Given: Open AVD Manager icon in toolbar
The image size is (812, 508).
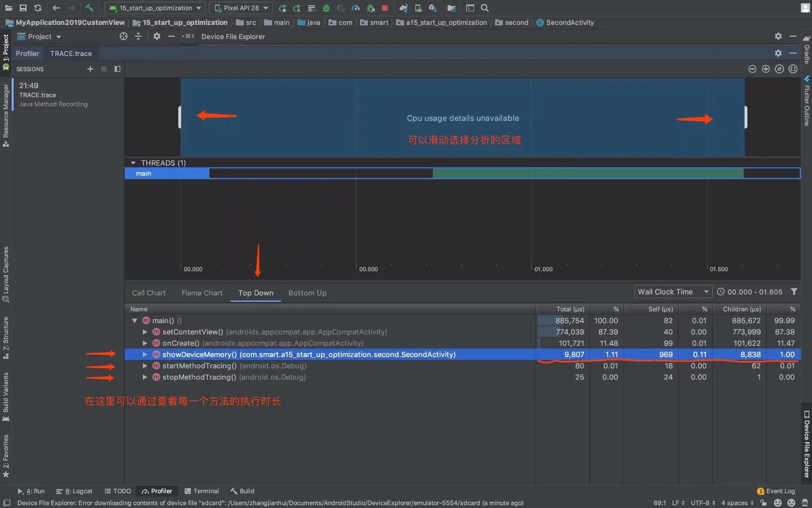Looking at the screenshot, I should (x=418, y=8).
